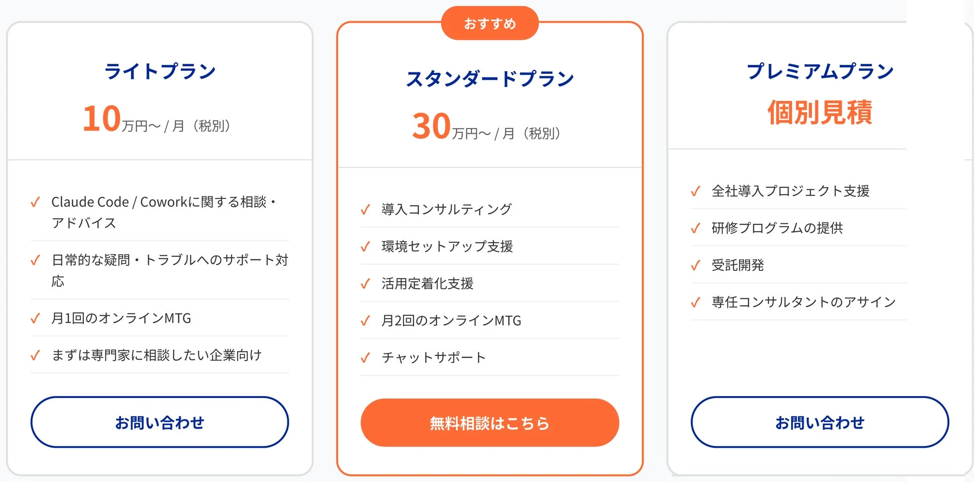Click お問い合わせ under the light plan
980x482 pixels.
tap(160, 422)
